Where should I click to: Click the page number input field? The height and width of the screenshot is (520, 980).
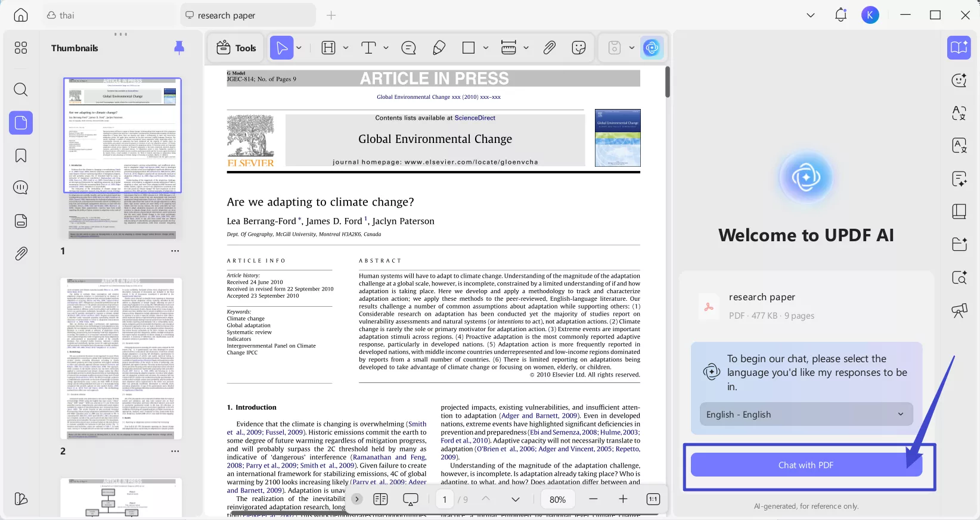(x=445, y=499)
